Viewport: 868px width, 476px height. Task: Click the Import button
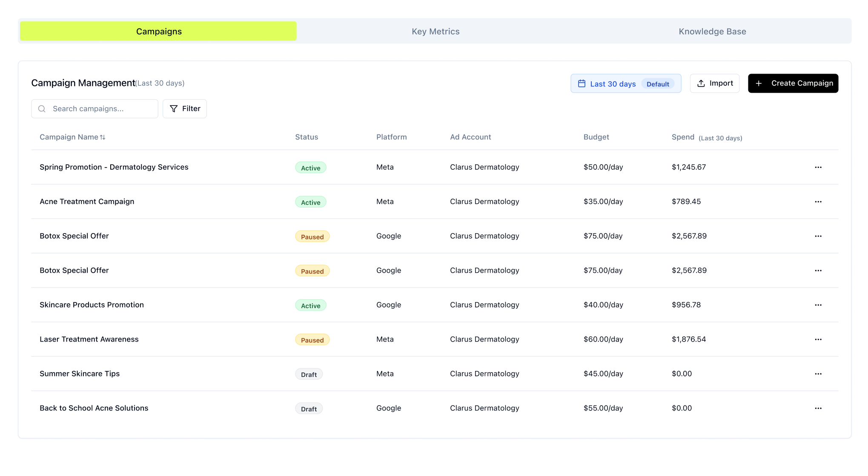(x=714, y=83)
